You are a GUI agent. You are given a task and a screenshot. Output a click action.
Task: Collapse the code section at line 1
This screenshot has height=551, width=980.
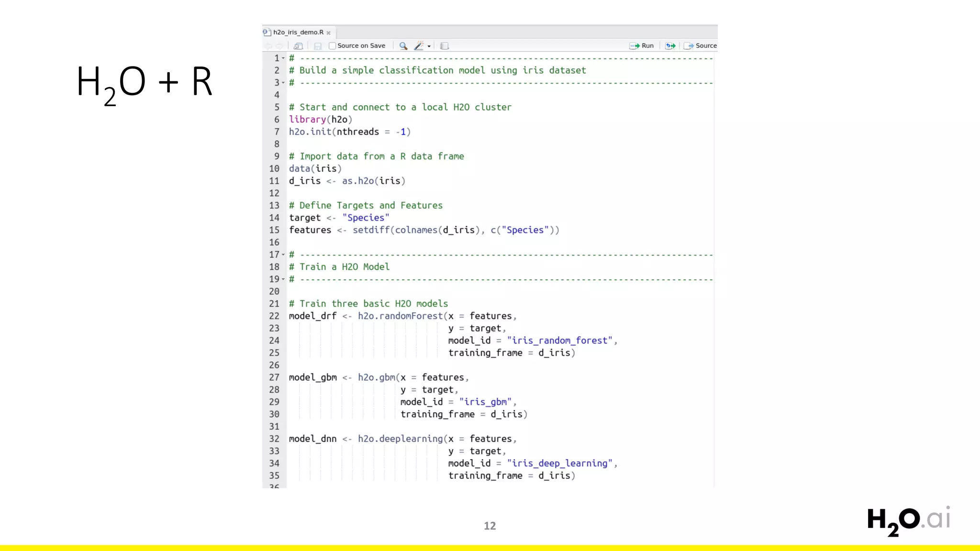point(283,58)
